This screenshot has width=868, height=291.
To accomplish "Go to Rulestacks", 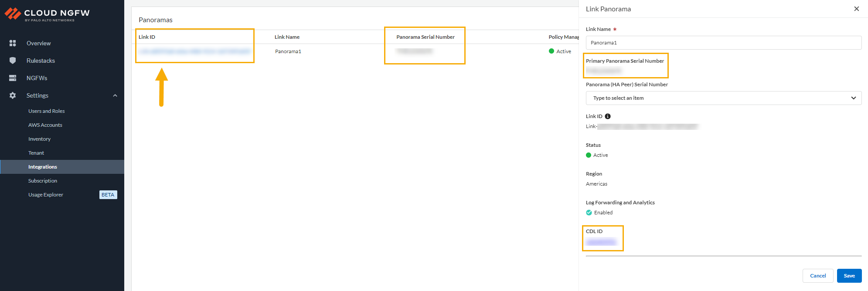I will (41, 61).
